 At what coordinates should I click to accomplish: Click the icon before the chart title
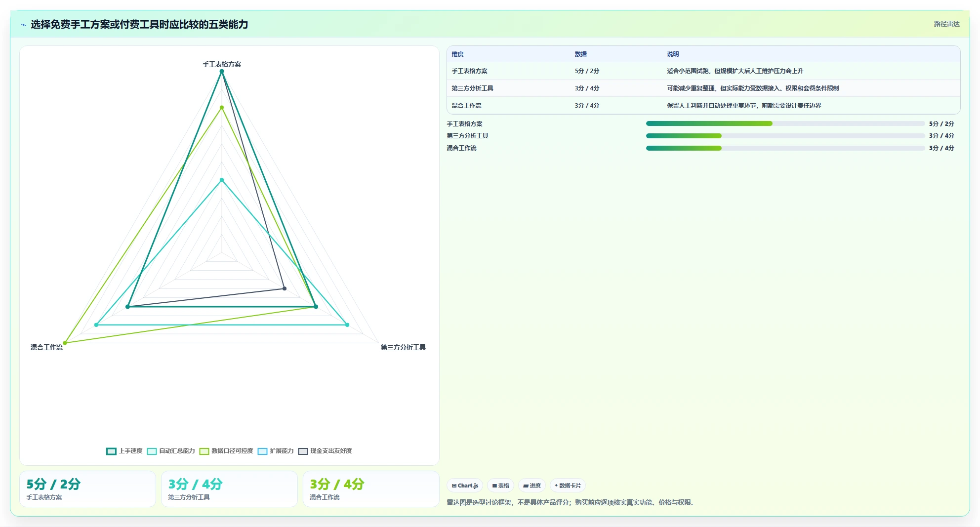tap(23, 25)
